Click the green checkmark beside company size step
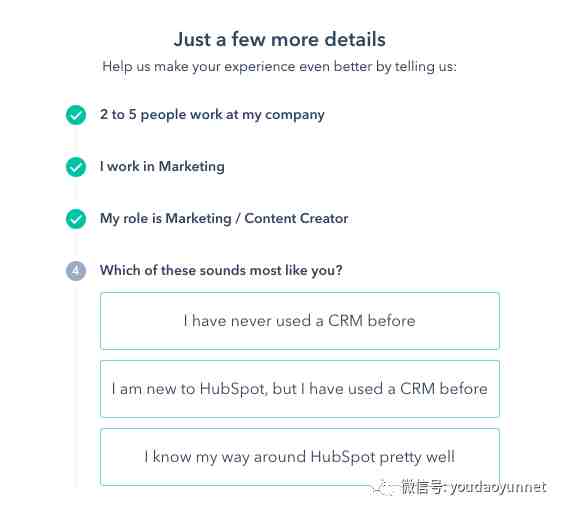563x512 pixels. point(76,115)
